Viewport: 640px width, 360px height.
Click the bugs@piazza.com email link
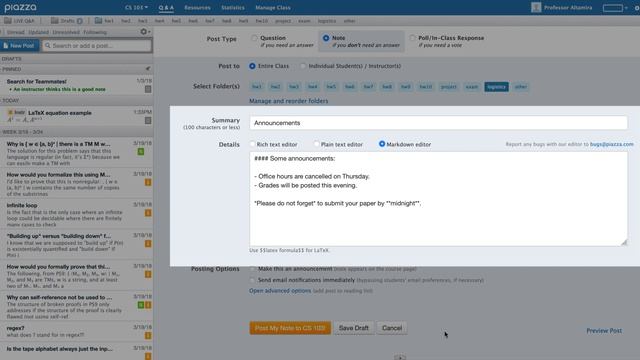[612, 144]
